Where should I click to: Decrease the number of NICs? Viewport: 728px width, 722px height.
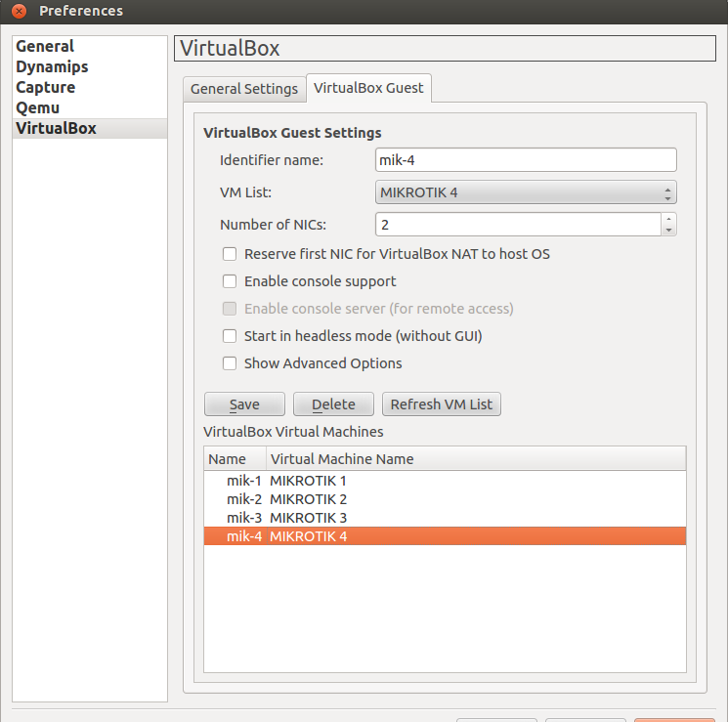pos(668,231)
